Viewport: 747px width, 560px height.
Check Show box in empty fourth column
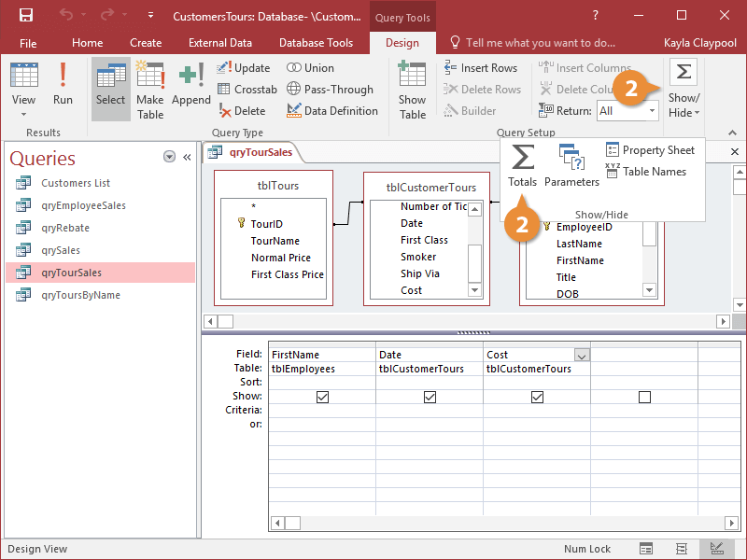pos(644,397)
